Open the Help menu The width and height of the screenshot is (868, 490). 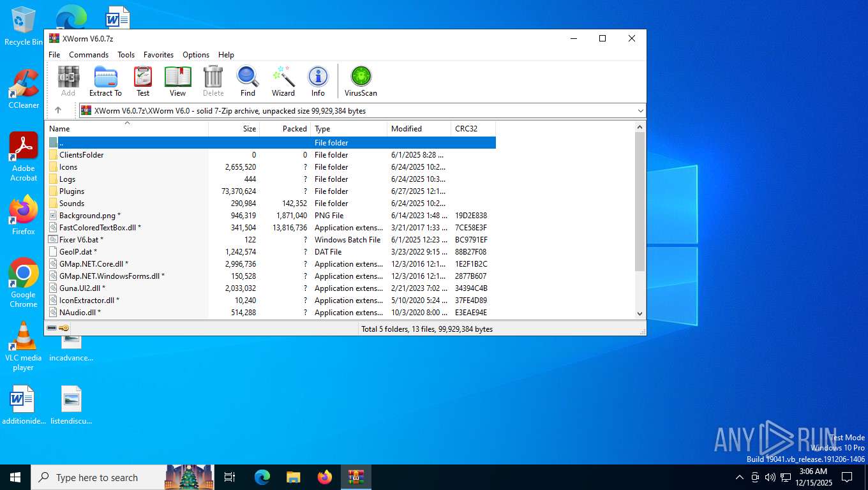[x=226, y=55]
